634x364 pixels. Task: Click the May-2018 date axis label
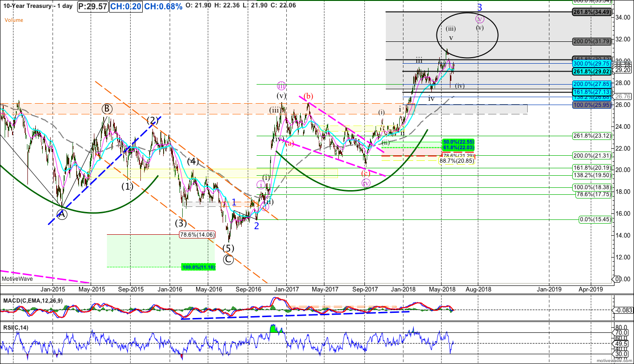[442, 289]
